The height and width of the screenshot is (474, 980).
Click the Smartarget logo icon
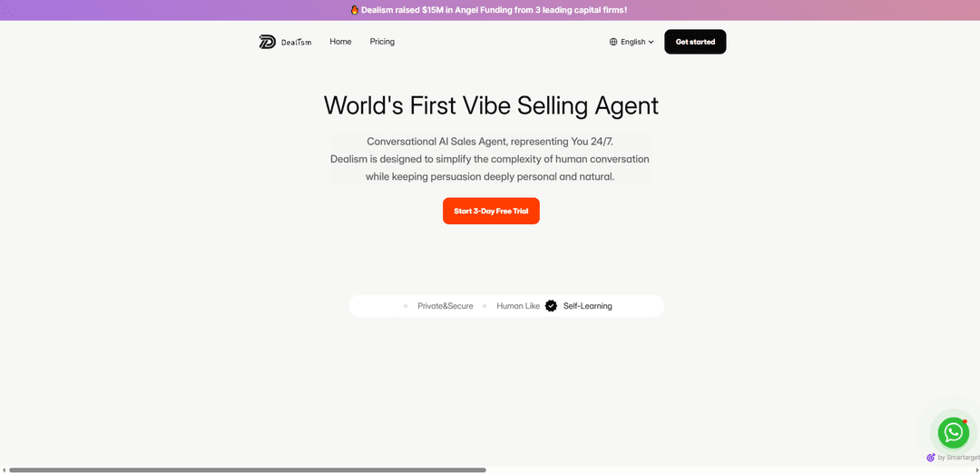point(930,458)
